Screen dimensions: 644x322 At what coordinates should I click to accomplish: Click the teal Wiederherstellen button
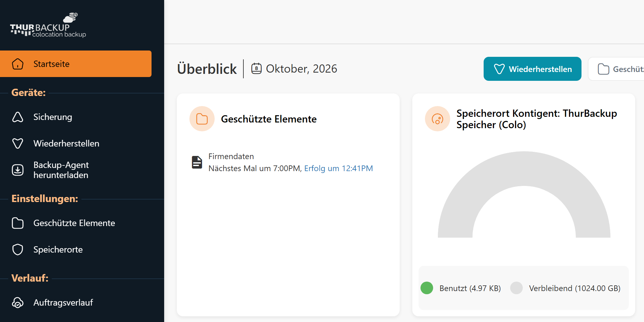(533, 69)
